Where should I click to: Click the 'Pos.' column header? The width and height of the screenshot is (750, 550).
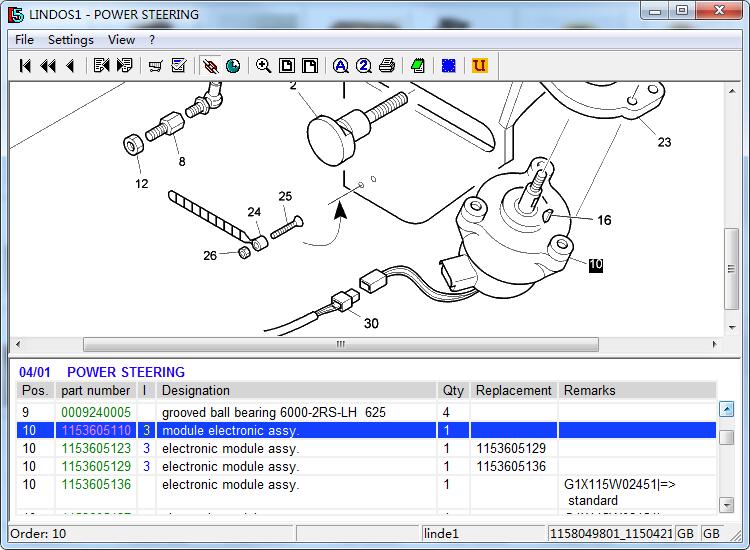(x=35, y=390)
